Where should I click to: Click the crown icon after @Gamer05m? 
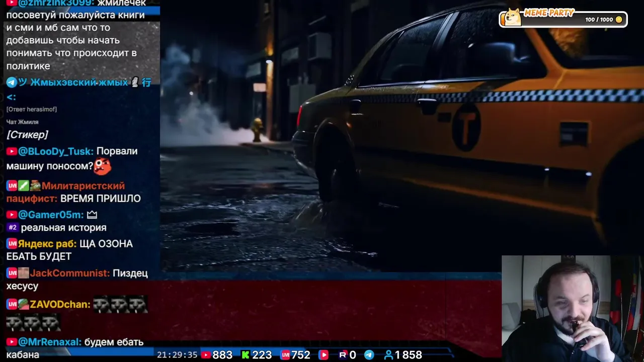[x=92, y=215]
